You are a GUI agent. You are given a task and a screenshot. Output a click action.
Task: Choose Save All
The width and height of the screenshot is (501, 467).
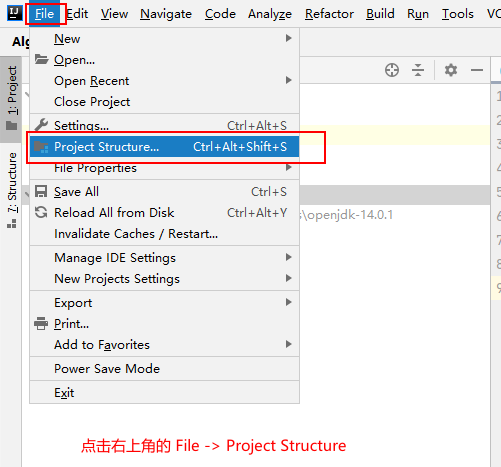tap(164, 192)
